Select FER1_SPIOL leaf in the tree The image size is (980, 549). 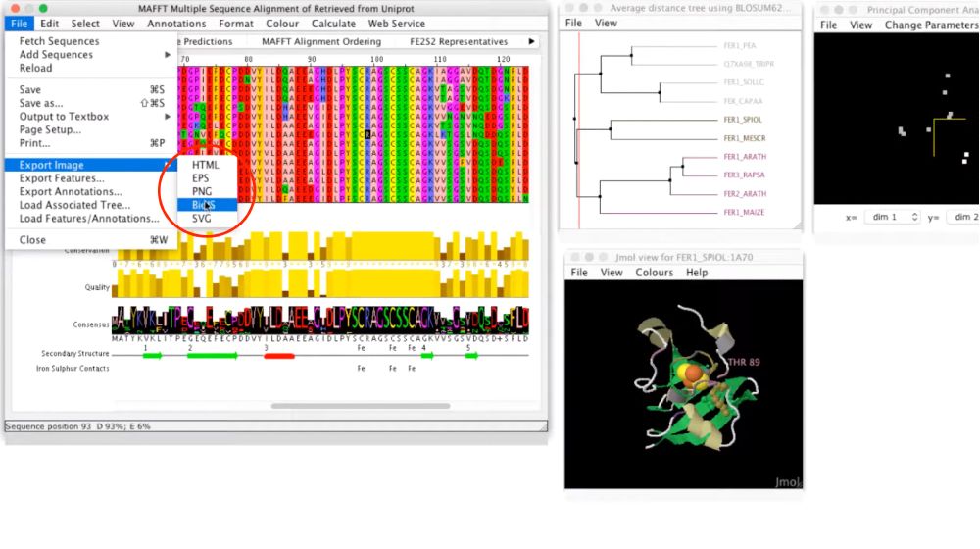tap(743, 120)
